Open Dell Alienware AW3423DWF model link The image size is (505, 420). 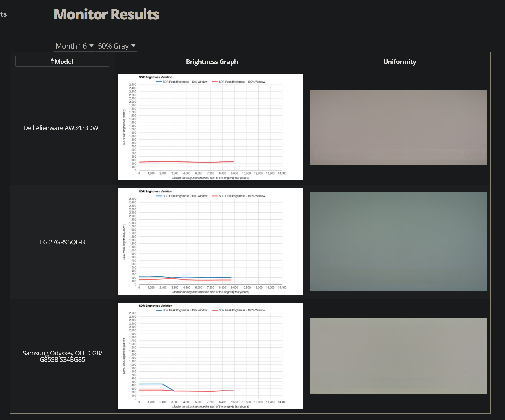[x=62, y=128]
